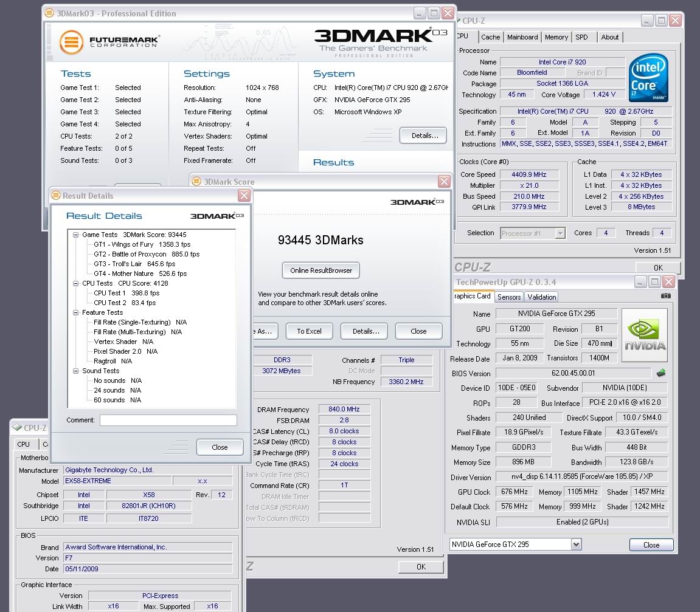Click OK in the CPU-Z processor window
Viewport: 700px width, 612px height.
tap(658, 267)
